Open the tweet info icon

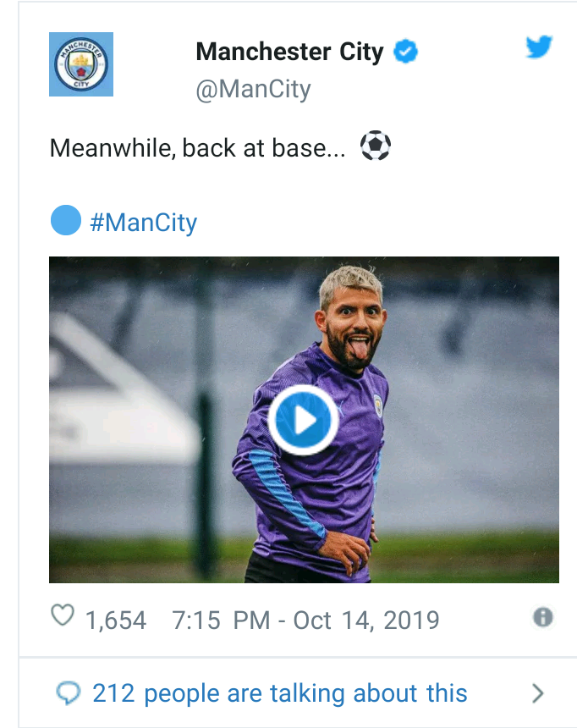click(543, 617)
